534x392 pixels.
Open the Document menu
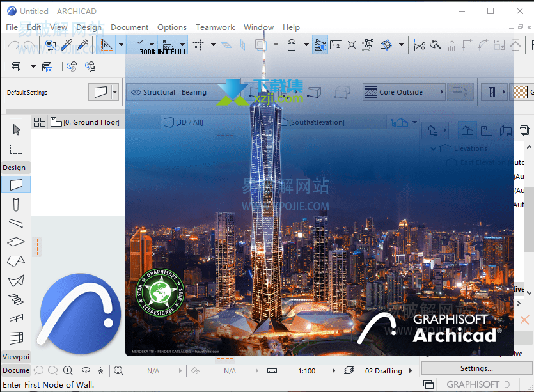point(129,27)
